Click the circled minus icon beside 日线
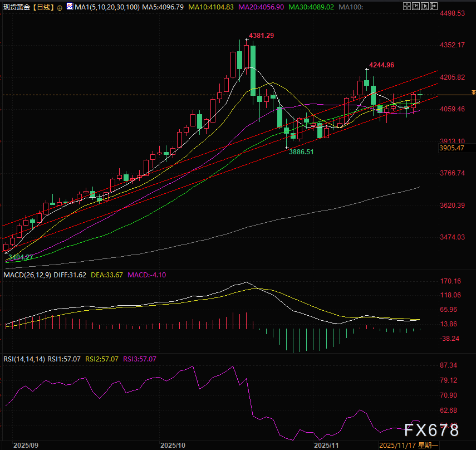This screenshot has width=476, height=450. 60,7
